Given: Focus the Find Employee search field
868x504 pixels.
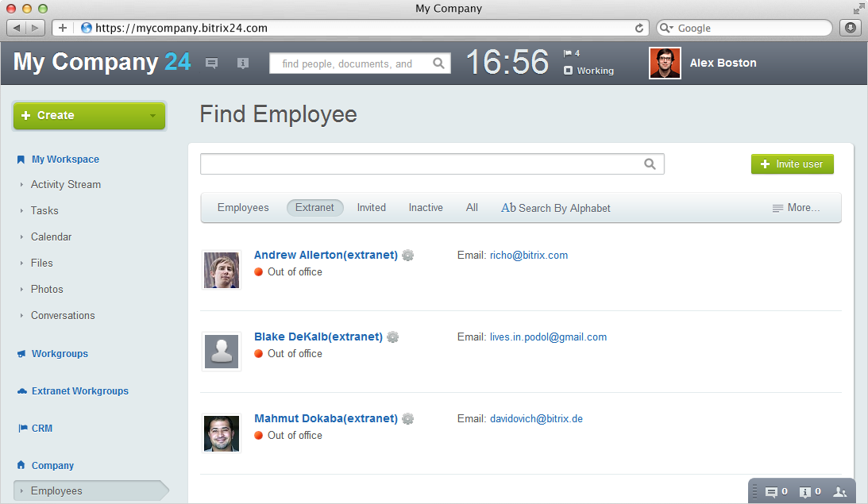Looking at the screenshot, I should [x=432, y=164].
